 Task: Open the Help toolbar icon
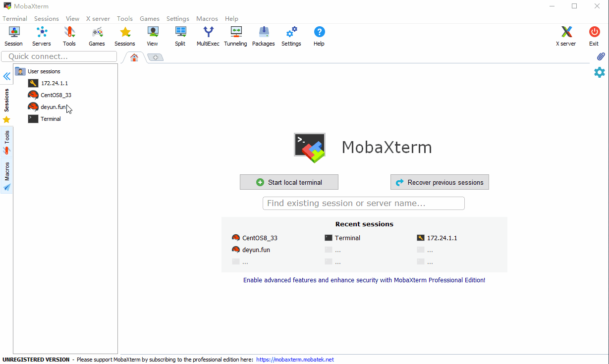[x=319, y=36]
